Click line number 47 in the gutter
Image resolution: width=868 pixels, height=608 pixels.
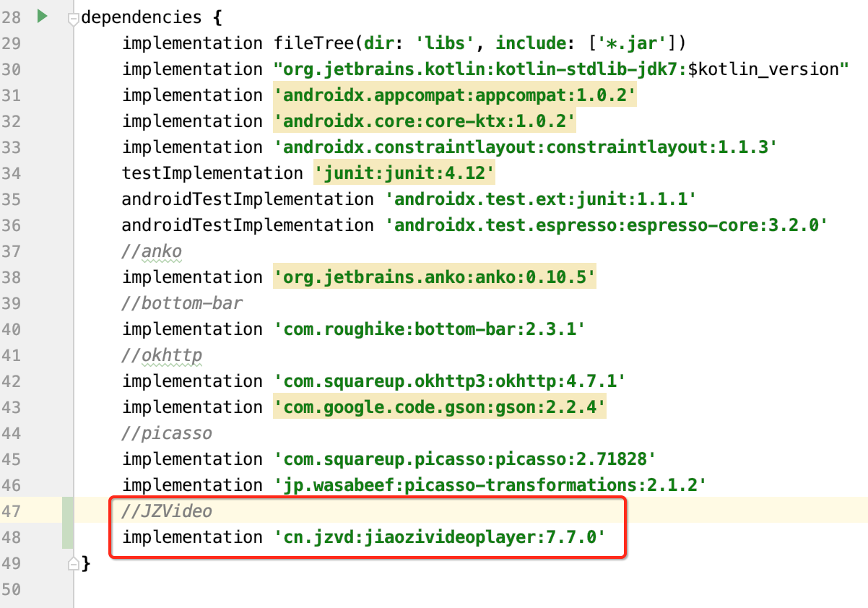point(11,512)
